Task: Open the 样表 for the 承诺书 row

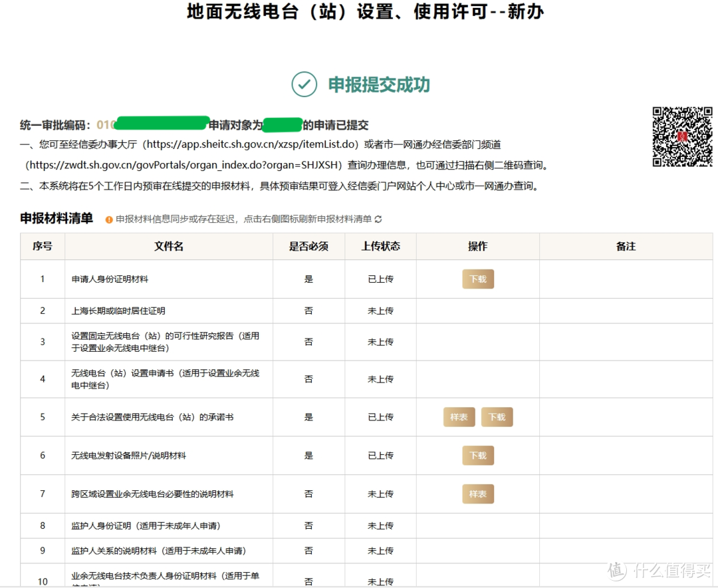Action: point(459,417)
